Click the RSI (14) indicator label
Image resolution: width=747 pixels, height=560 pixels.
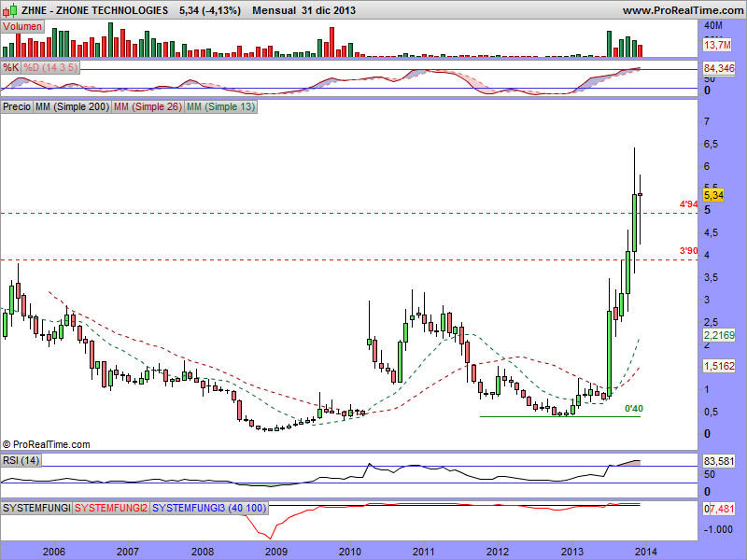[21, 458]
